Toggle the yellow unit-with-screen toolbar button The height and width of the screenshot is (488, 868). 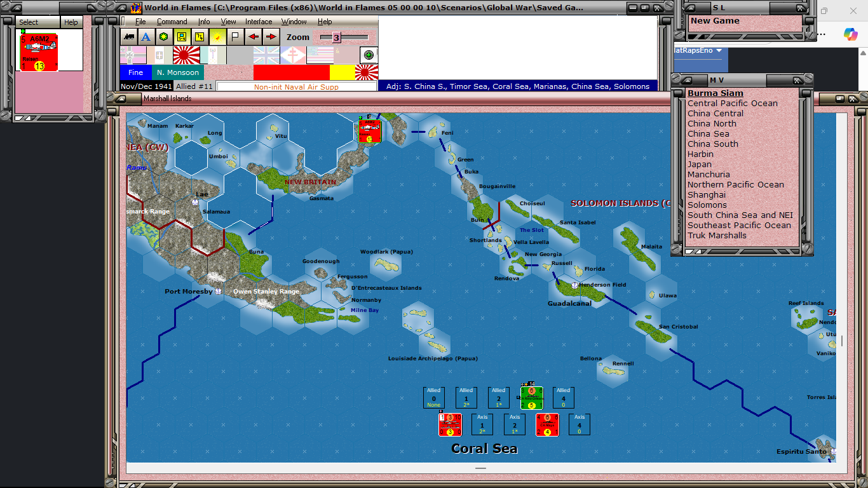coord(182,37)
